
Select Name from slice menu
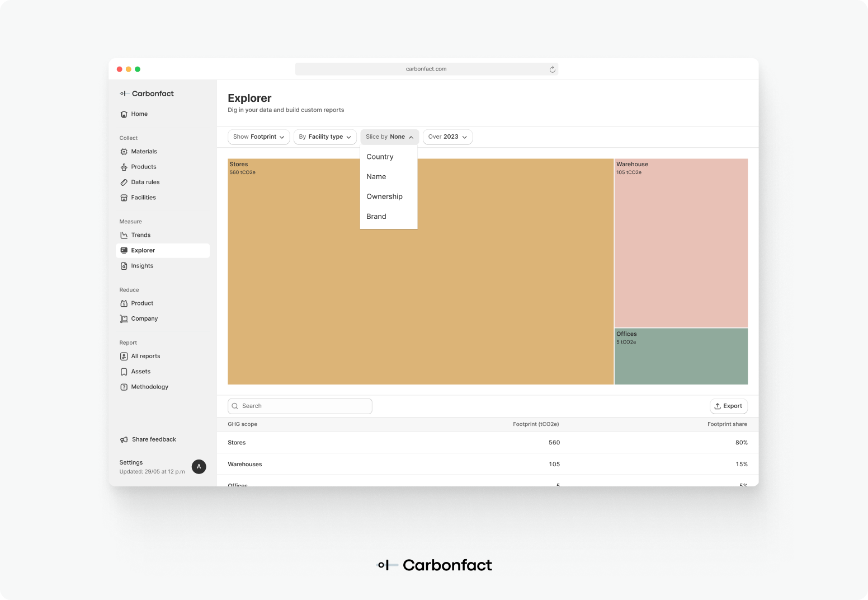pos(389,177)
